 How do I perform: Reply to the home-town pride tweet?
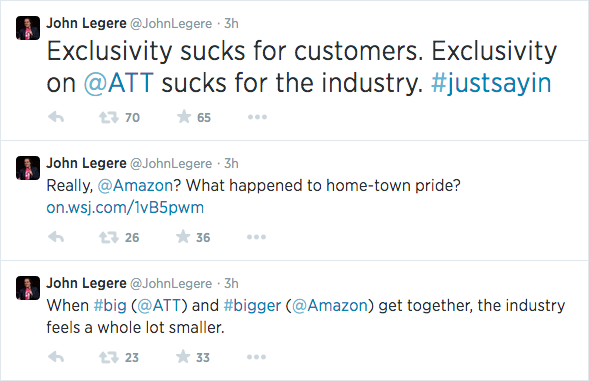coord(56,237)
